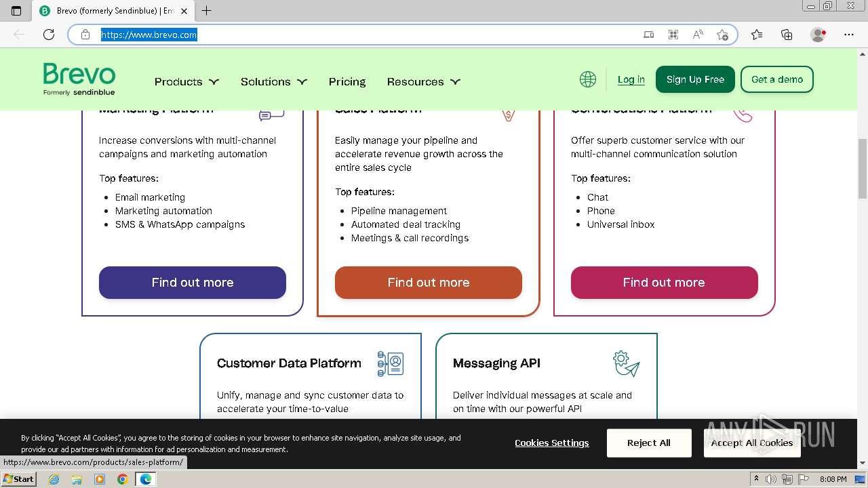Click the Pipeline management list item
The height and width of the screenshot is (488, 868).
tap(399, 211)
